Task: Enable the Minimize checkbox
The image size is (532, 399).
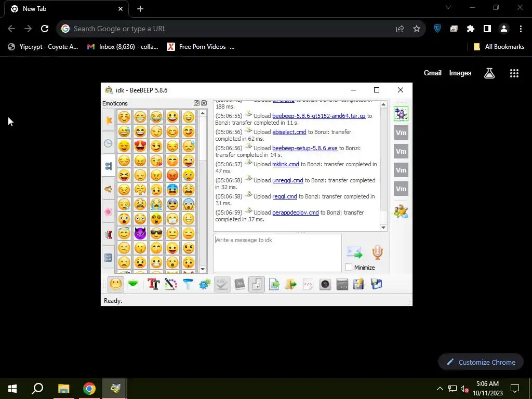Action: 349,268
